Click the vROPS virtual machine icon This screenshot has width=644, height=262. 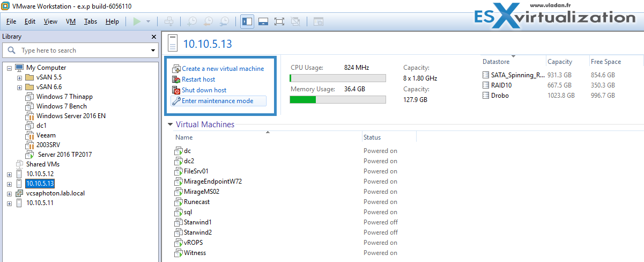tap(179, 243)
